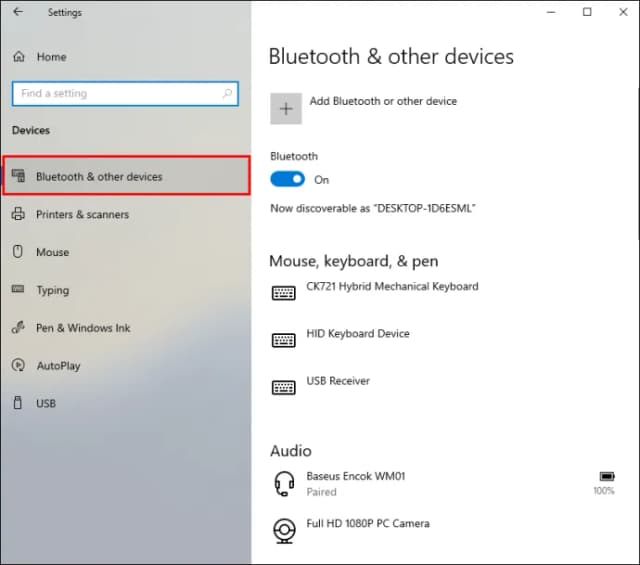Click the Home icon in sidebar

pyautogui.click(x=17, y=57)
